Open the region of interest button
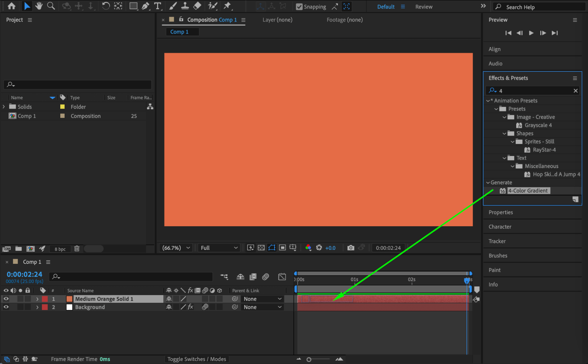 coord(282,248)
